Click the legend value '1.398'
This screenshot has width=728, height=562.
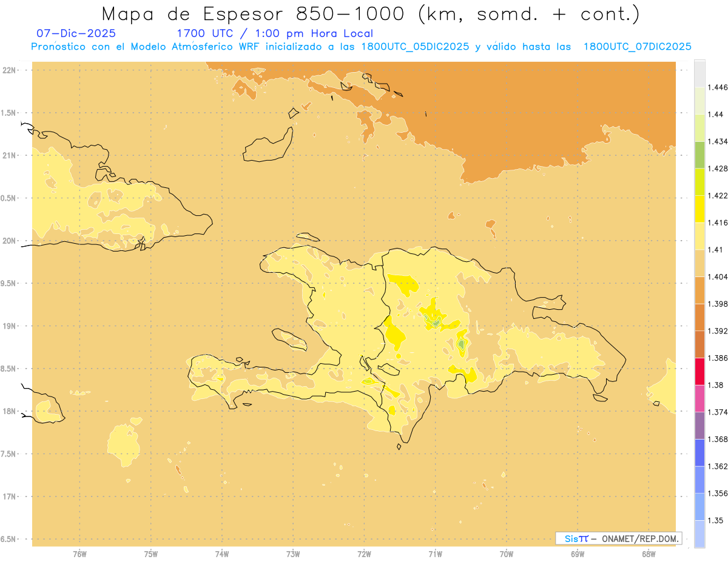pyautogui.click(x=718, y=304)
